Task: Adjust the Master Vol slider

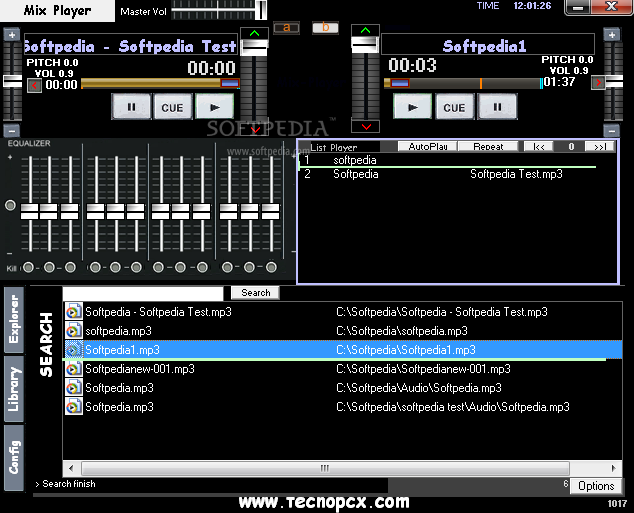Action: pos(219,10)
